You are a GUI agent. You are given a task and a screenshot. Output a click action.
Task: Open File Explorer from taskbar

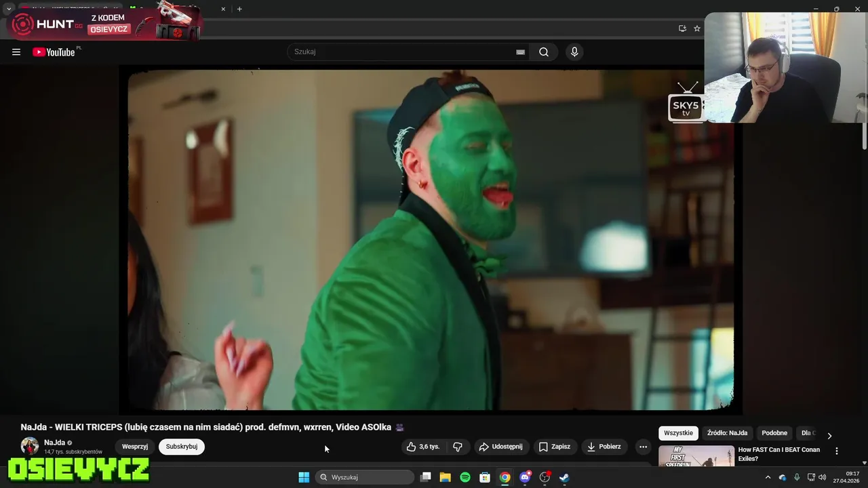pyautogui.click(x=445, y=477)
